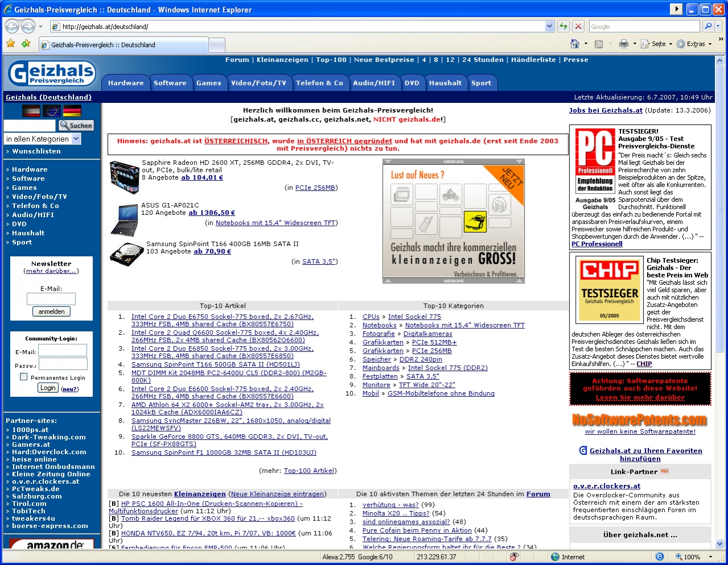Open the o.v.e.r.clockers.at link-partner link
The width and height of the screenshot is (728, 565).
(607, 486)
